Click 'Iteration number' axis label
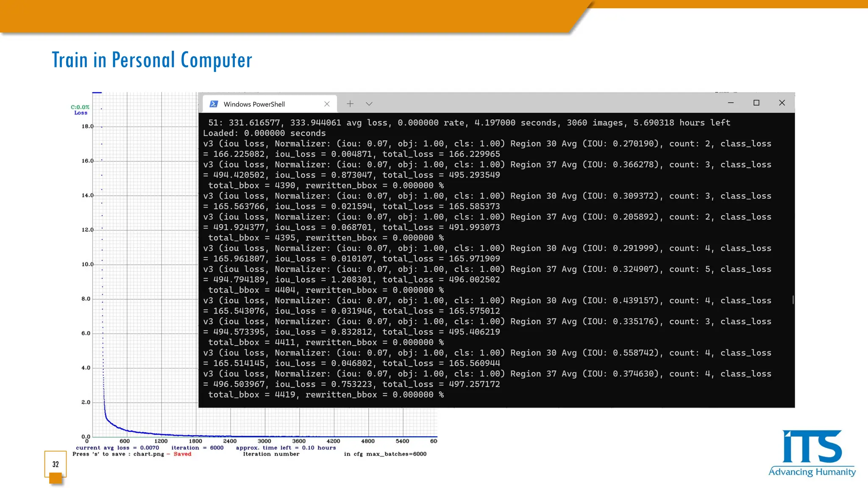 coord(271,454)
